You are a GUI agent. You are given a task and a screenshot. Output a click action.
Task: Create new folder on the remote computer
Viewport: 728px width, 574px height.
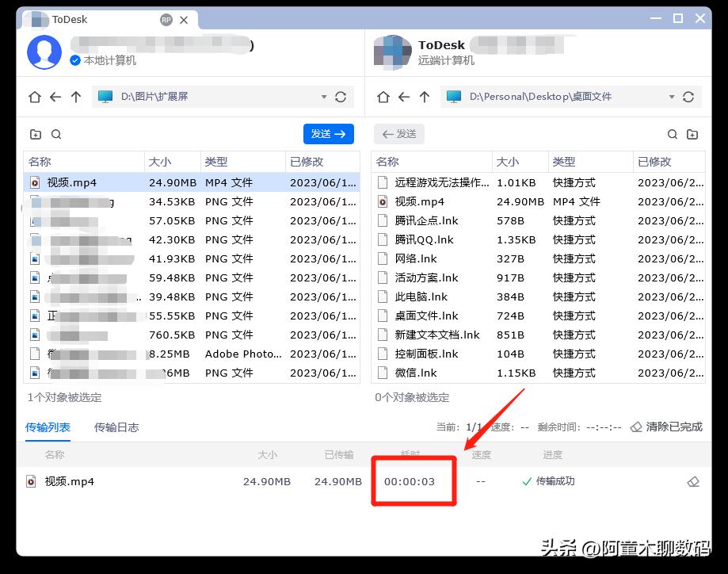(x=693, y=134)
